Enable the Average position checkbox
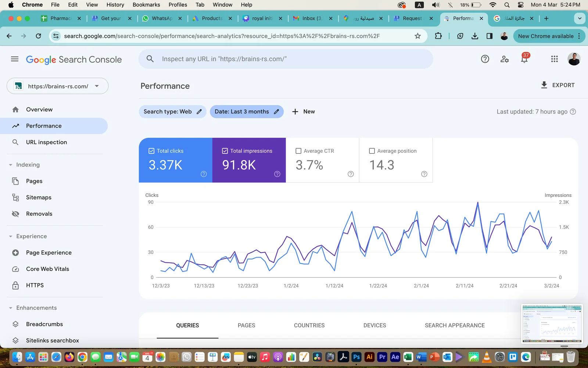This screenshot has width=588, height=368. 372,151
